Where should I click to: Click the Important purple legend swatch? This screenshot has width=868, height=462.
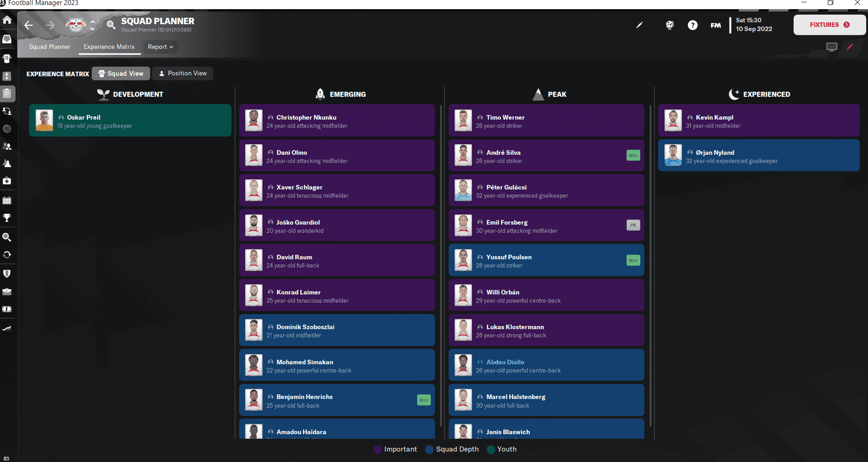coord(377,449)
